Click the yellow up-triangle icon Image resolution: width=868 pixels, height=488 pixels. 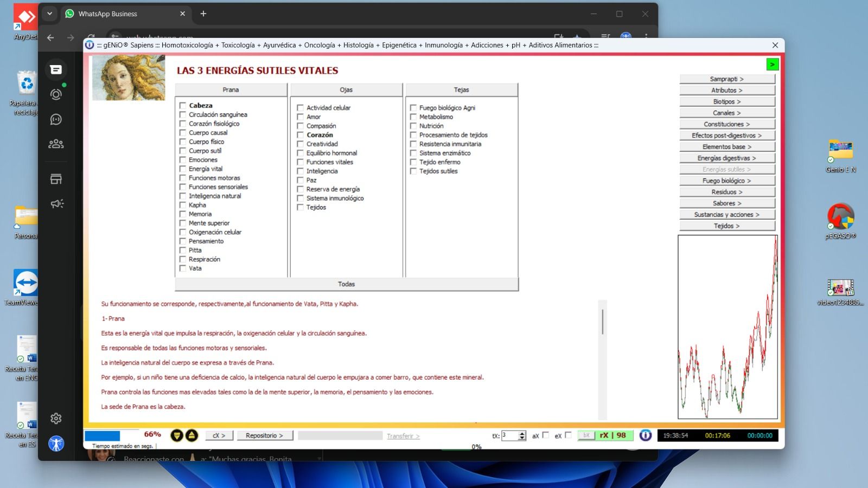point(192,435)
